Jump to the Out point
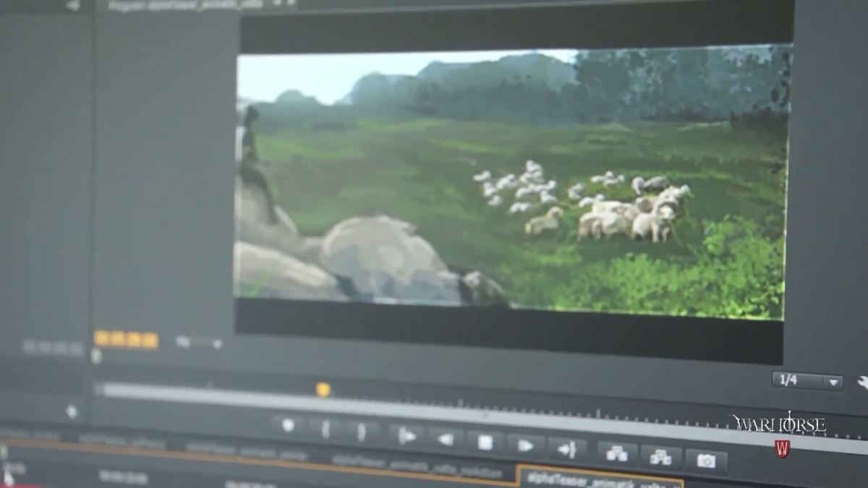The image size is (868, 488). tap(567, 449)
